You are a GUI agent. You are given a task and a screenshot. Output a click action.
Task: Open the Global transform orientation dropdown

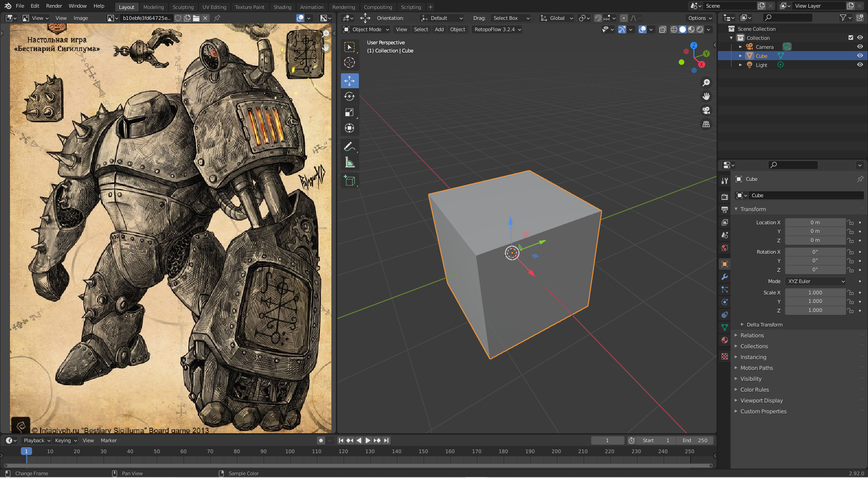[x=557, y=18]
